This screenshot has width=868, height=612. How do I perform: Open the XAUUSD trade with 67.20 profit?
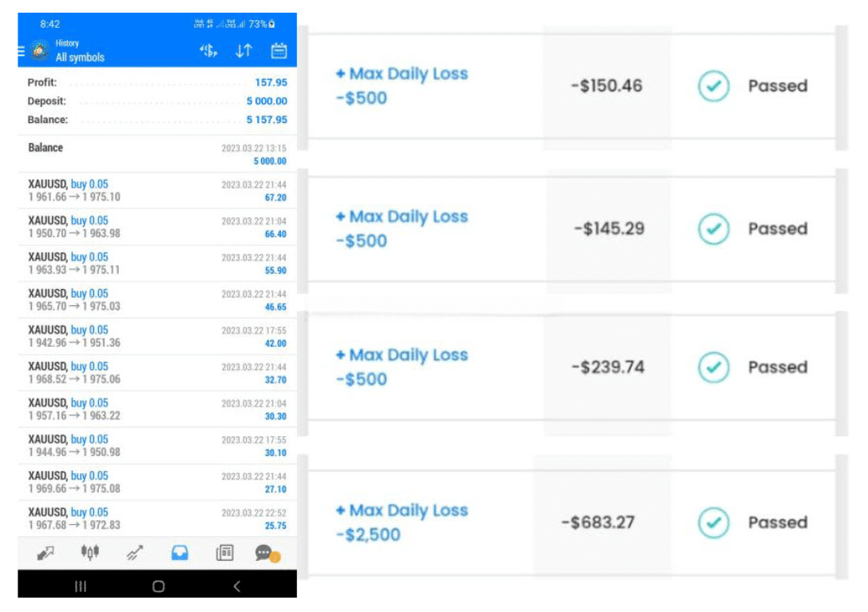pos(157,190)
